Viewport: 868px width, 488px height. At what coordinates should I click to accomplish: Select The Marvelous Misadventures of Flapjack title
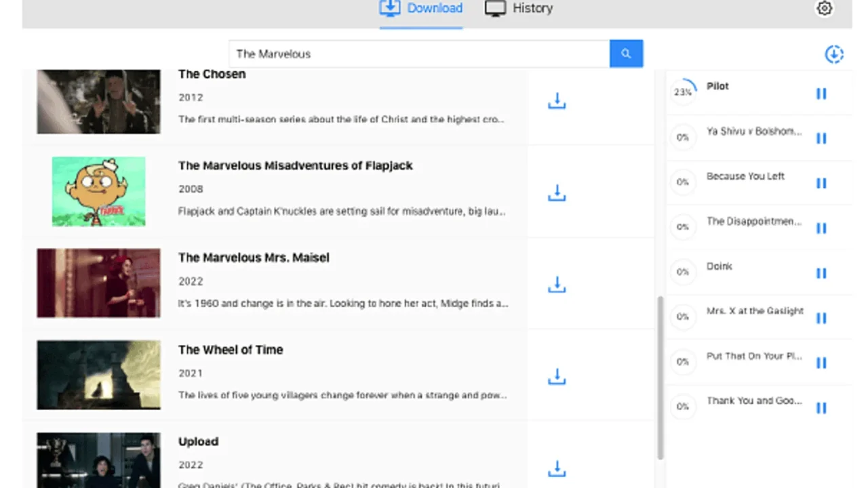coord(296,165)
